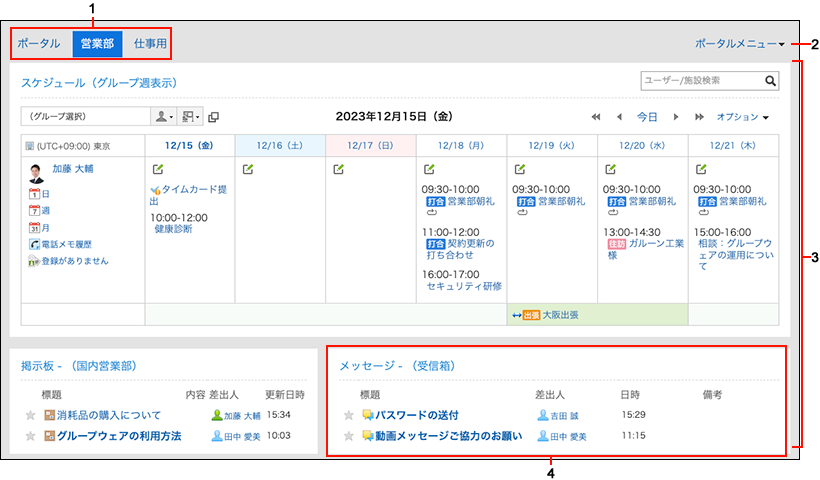The height and width of the screenshot is (480, 820).
Task: Jump to 今日 in the schedule
Action: 648,117
